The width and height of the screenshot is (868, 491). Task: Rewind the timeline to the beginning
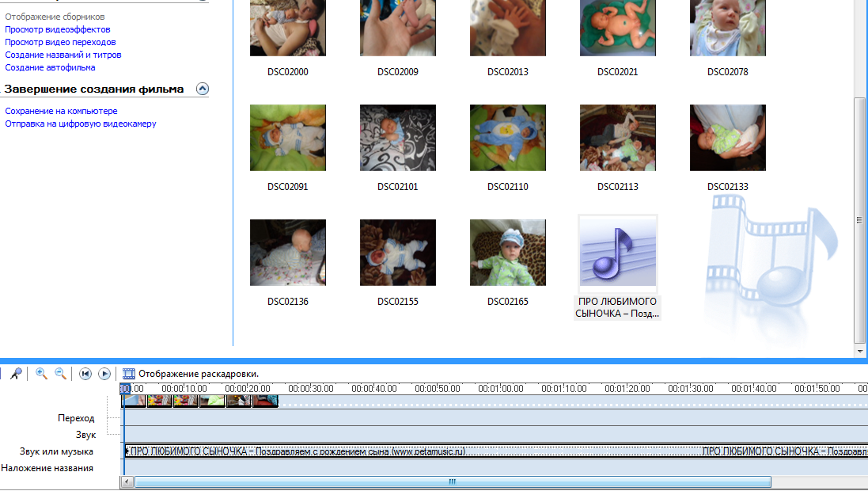85,374
